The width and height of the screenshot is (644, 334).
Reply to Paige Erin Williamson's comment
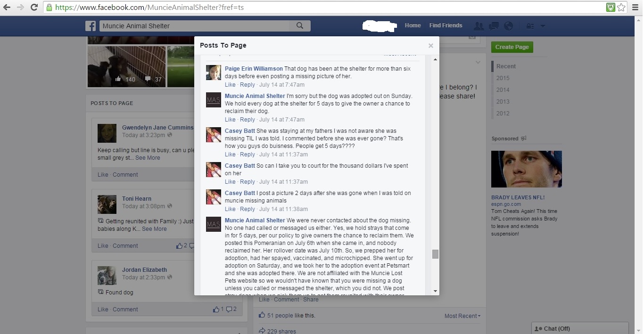tap(248, 85)
